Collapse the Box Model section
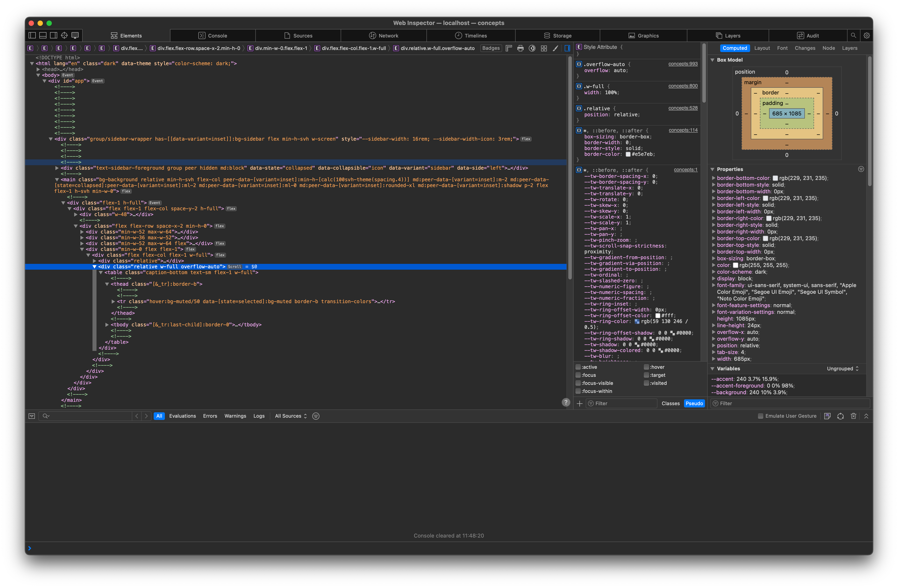 pyautogui.click(x=712, y=60)
